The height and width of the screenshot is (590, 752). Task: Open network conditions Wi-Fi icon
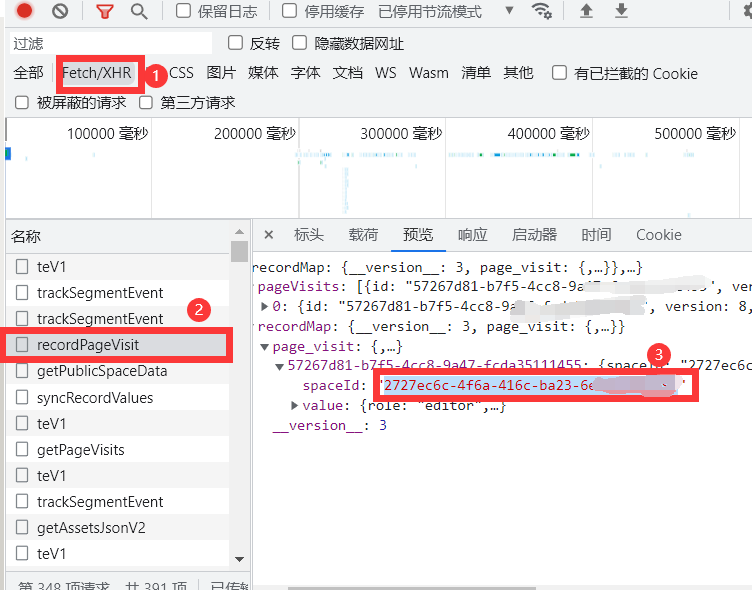[542, 12]
